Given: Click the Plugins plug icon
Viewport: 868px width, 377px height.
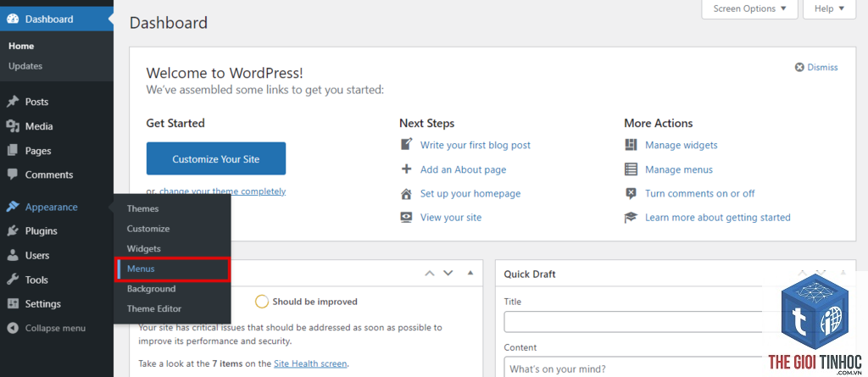Looking at the screenshot, I should coord(12,231).
